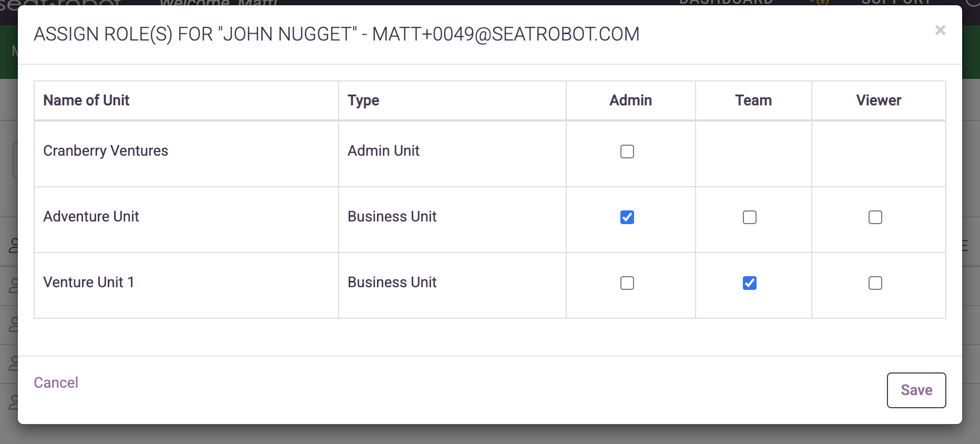Viewport: 980px width, 444px height.
Task: Tick Viewer role for Adventure Unit
Action: [875, 217]
